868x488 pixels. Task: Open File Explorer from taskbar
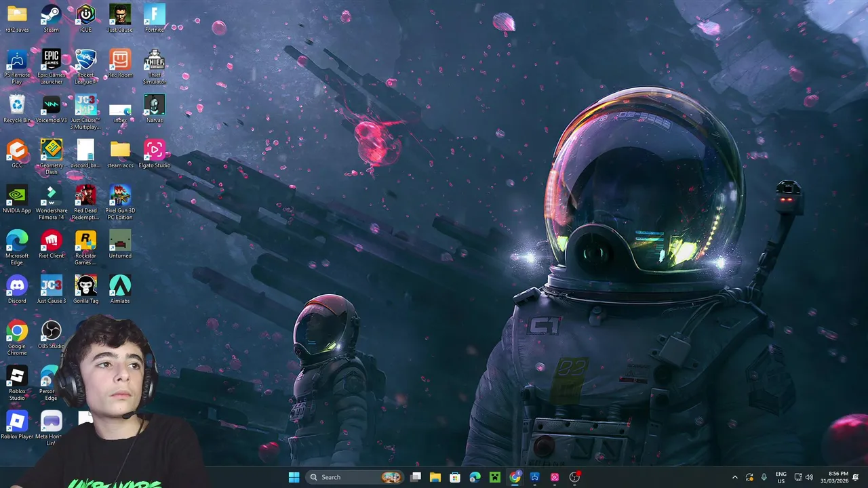(x=435, y=477)
